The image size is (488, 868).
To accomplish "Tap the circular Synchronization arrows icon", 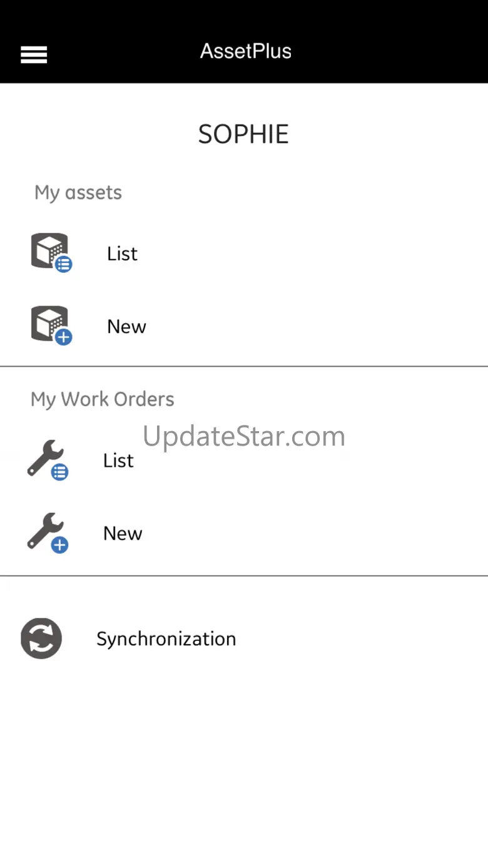I will point(41,638).
